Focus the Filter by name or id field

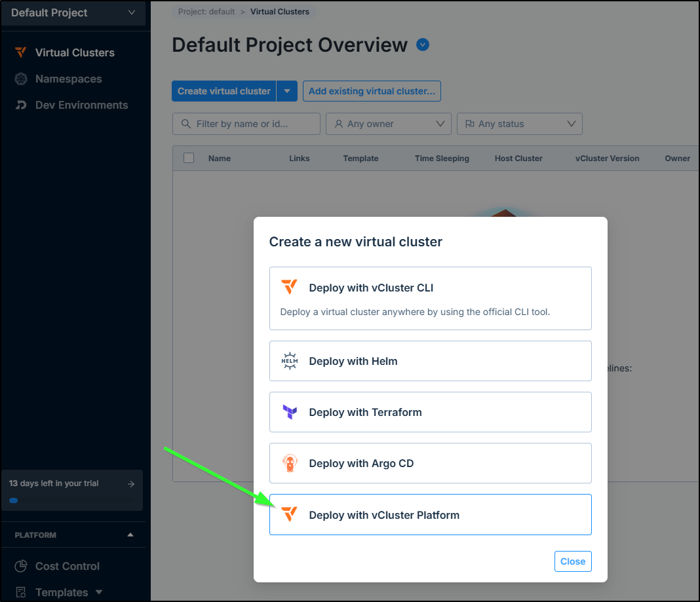pos(246,124)
